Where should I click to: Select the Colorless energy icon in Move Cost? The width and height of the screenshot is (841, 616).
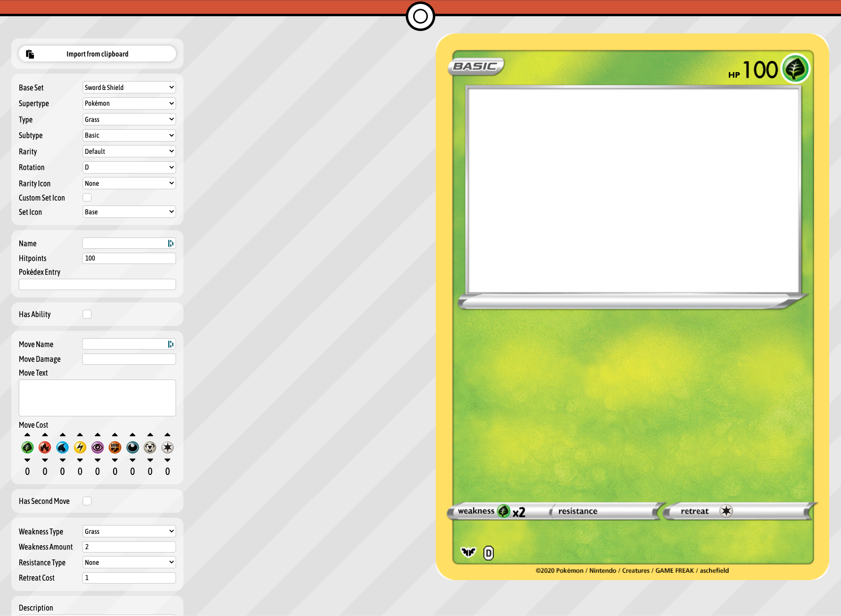pos(168,447)
